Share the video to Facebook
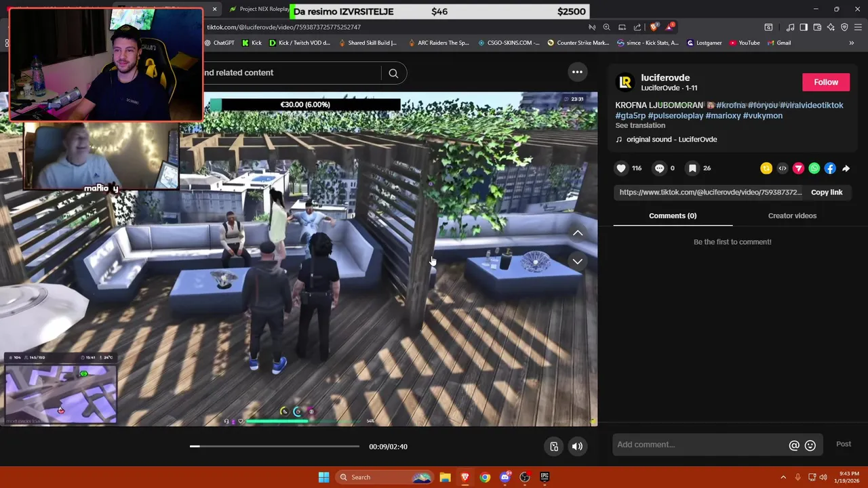This screenshot has width=868, height=488. (830, 168)
